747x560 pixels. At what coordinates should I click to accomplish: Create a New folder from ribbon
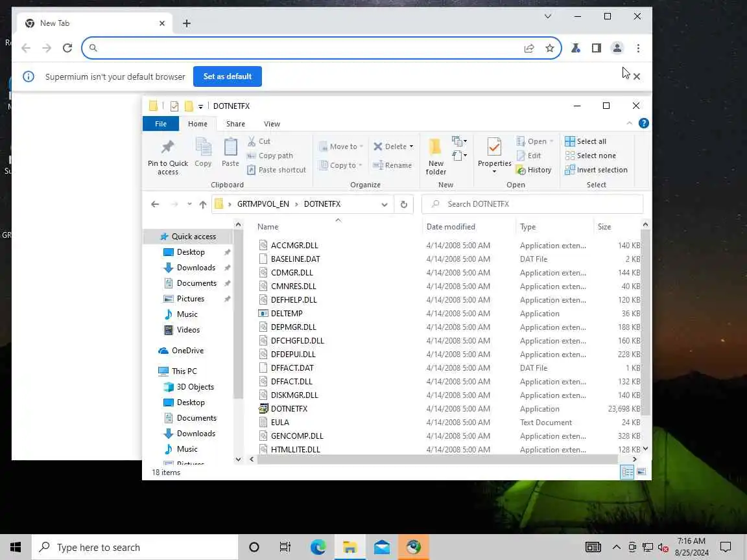(x=436, y=156)
